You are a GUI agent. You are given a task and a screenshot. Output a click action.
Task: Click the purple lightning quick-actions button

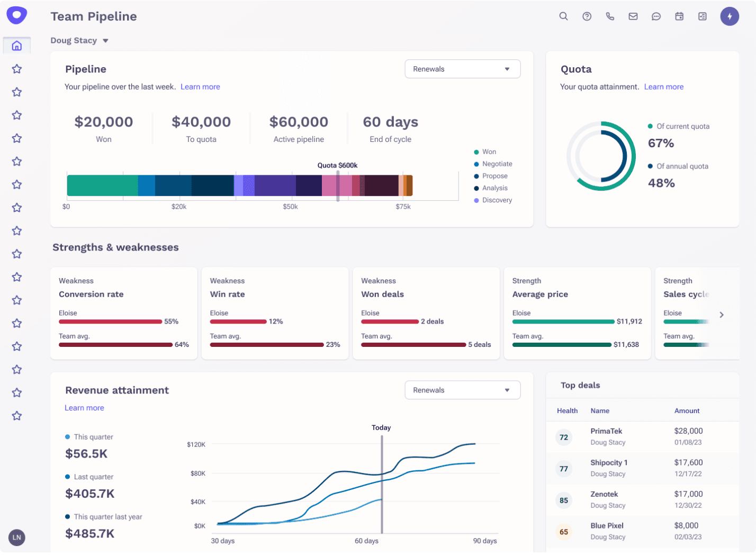[730, 16]
